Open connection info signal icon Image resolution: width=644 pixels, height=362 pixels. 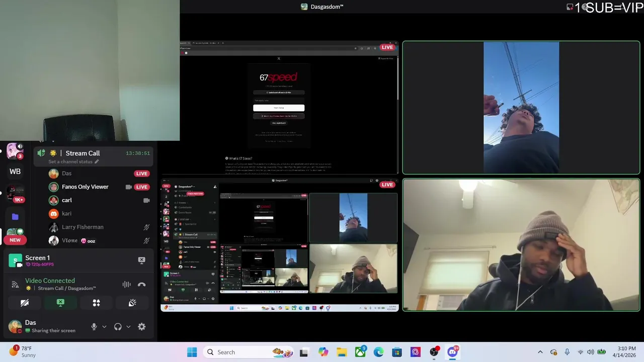tap(15, 285)
